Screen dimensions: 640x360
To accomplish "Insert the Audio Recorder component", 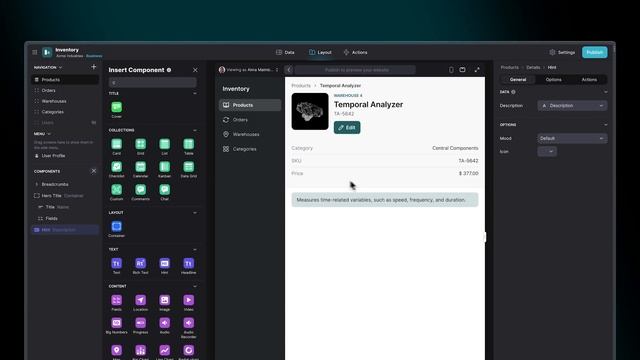I will click(189, 323).
